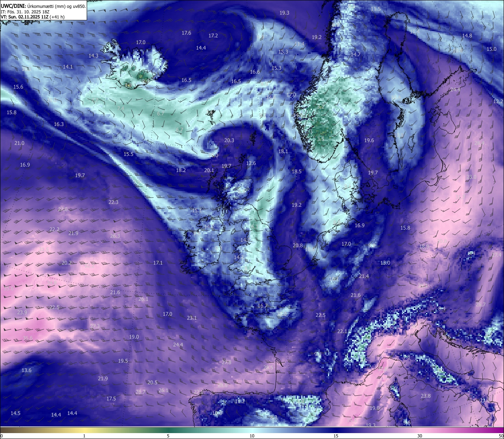
Task: Click the yellow part of the color scale near 1
Action: point(84,430)
